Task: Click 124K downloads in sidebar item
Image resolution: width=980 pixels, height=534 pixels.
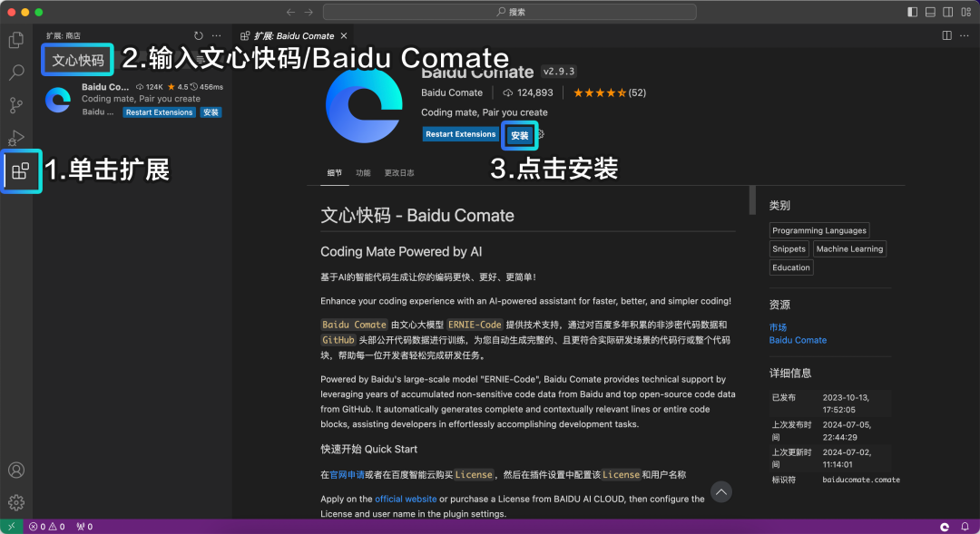Action: click(x=150, y=87)
